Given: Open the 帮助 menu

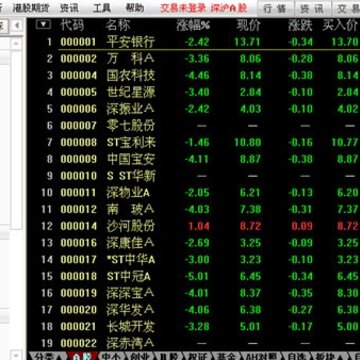Looking at the screenshot, I should [135, 8].
